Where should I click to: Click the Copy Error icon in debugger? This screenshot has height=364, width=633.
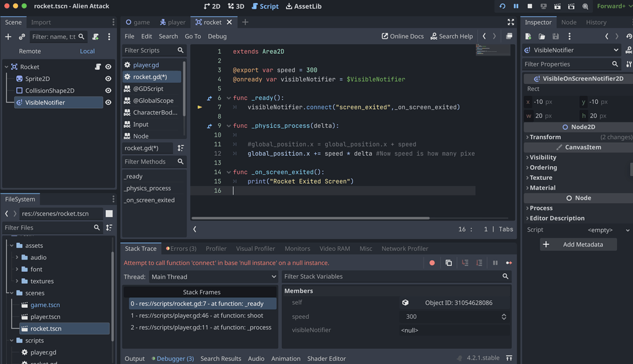click(x=449, y=263)
